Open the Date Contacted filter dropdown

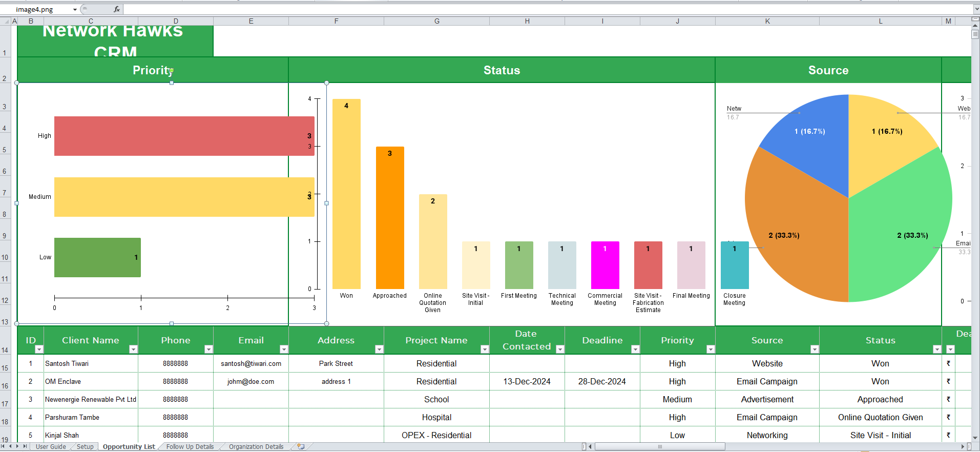560,349
